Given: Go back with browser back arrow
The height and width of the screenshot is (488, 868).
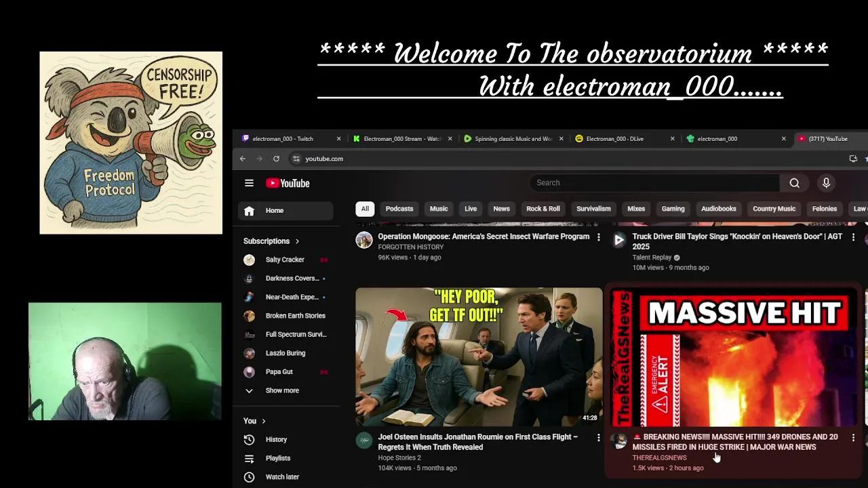Looking at the screenshot, I should click(243, 159).
